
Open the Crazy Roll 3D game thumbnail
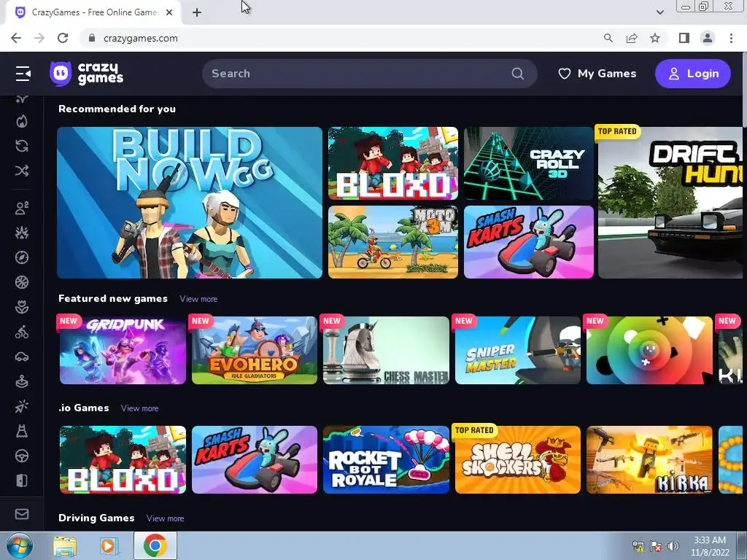529,163
